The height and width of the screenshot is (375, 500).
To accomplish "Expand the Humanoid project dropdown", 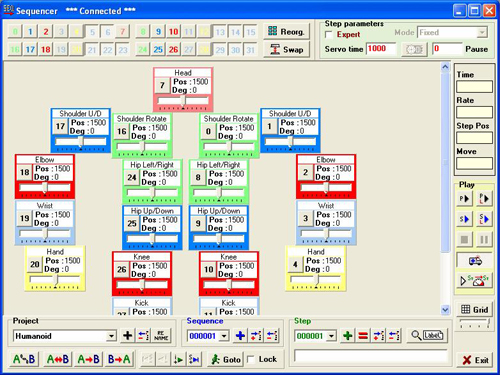I will (x=111, y=336).
